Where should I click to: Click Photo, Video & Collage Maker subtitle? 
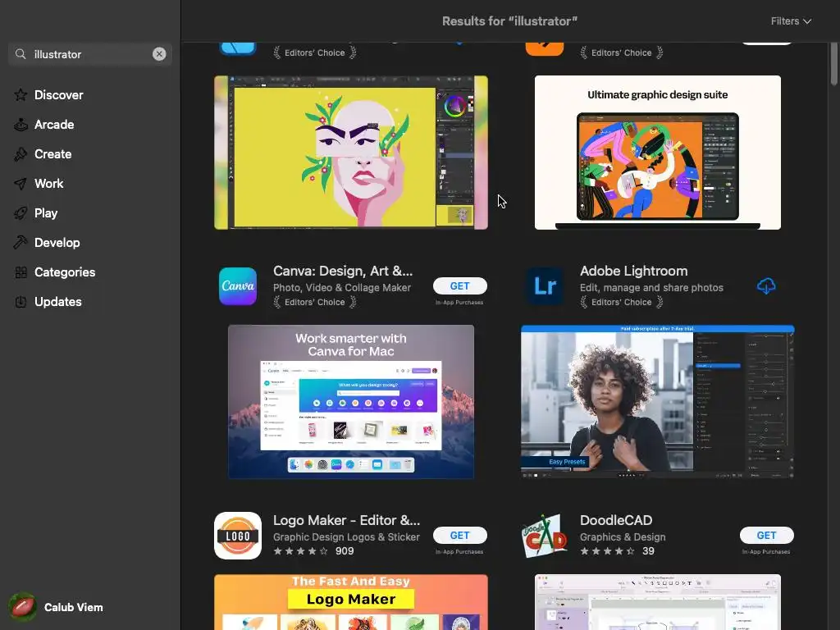pos(342,288)
